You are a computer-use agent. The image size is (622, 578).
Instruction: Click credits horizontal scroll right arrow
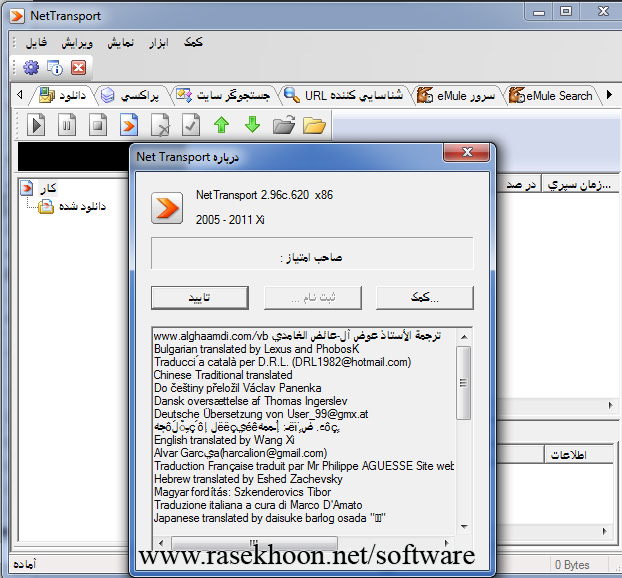tap(447, 543)
